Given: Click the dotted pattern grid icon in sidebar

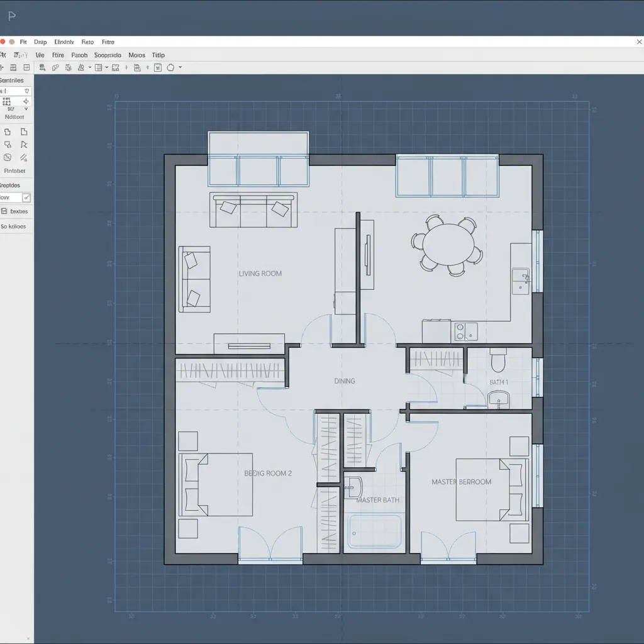Looking at the screenshot, I should coord(6,101).
